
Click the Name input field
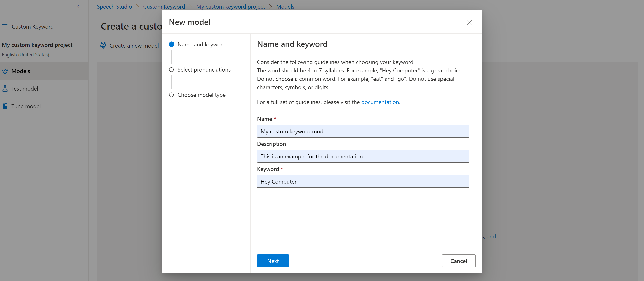coord(363,131)
